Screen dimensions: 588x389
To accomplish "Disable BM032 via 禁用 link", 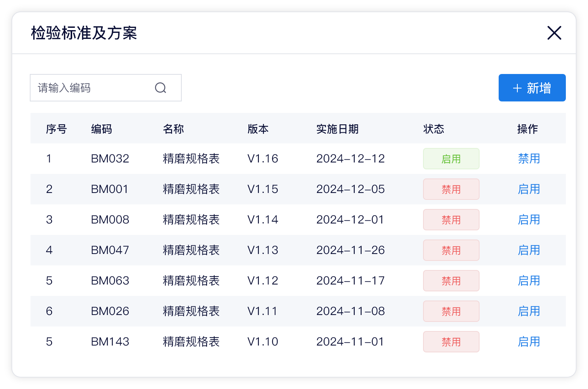I will pyautogui.click(x=529, y=159).
